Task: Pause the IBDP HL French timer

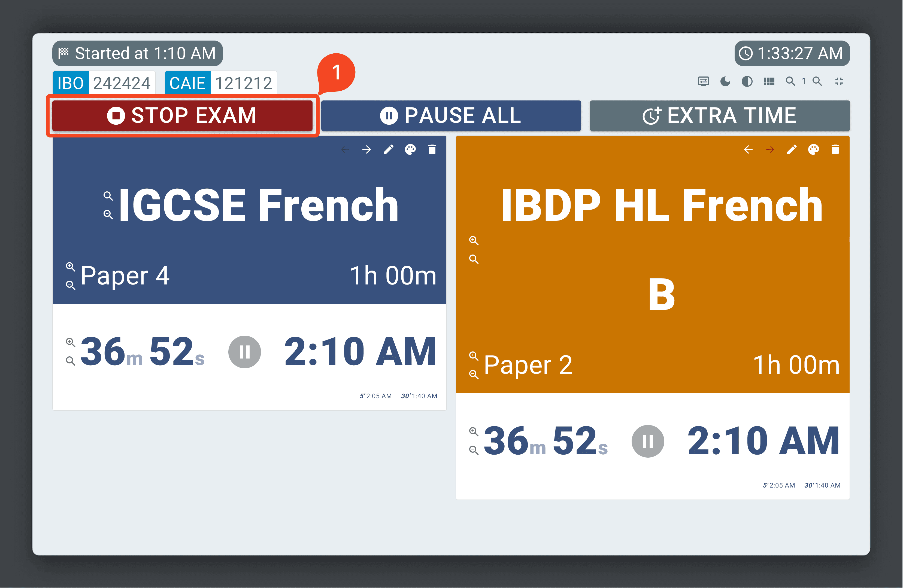Action: pyautogui.click(x=648, y=441)
